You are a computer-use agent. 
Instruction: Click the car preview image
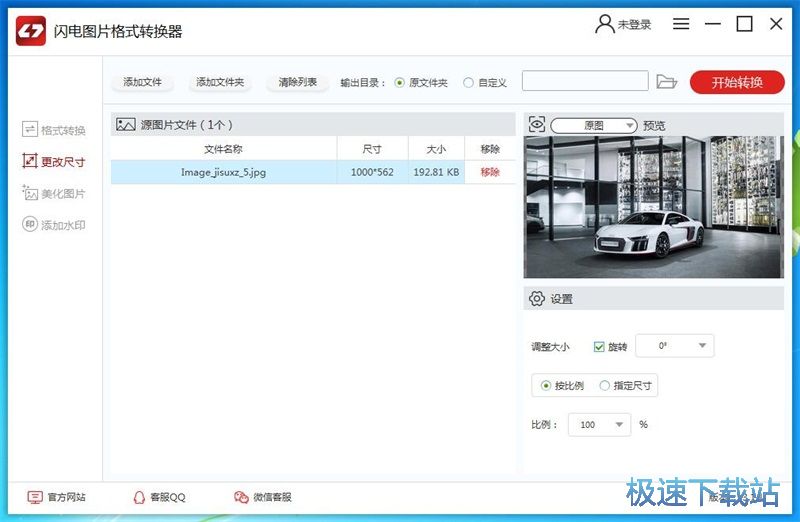654,207
